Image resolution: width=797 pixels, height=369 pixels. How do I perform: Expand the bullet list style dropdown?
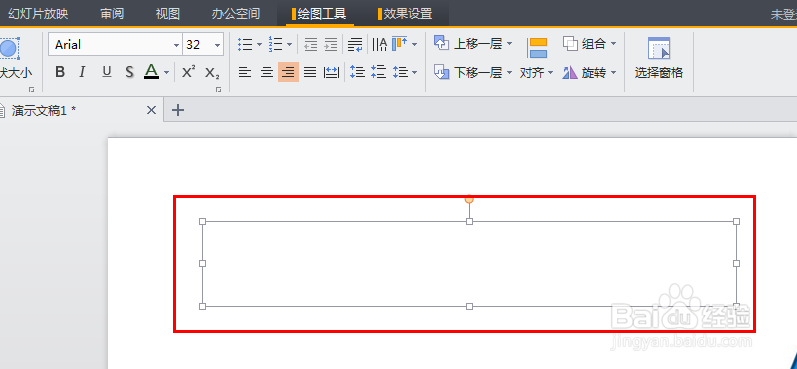click(259, 45)
